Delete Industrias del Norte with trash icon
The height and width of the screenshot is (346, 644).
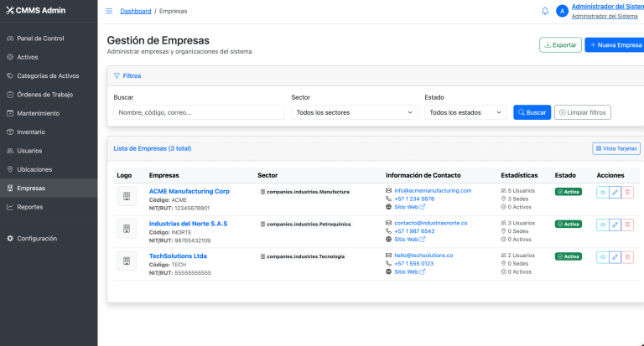click(627, 225)
